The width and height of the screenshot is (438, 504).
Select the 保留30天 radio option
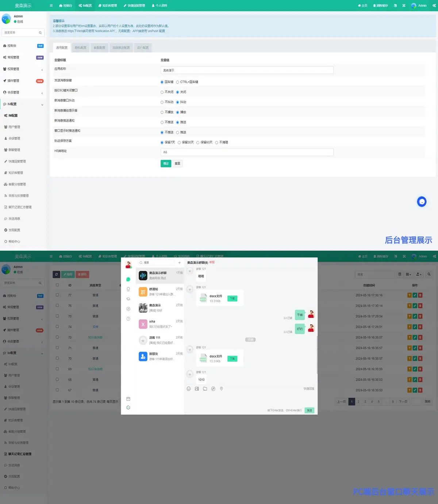(179, 142)
